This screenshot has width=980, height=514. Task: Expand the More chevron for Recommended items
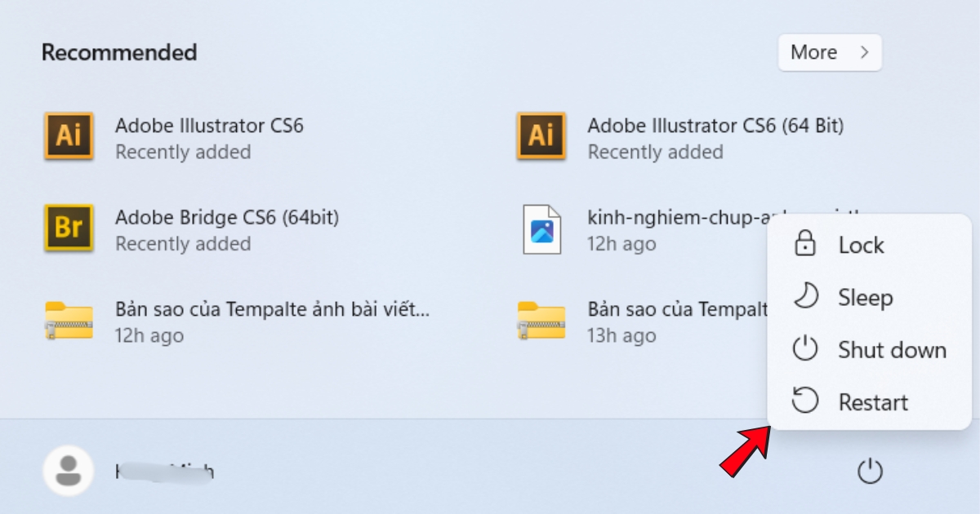coord(862,51)
